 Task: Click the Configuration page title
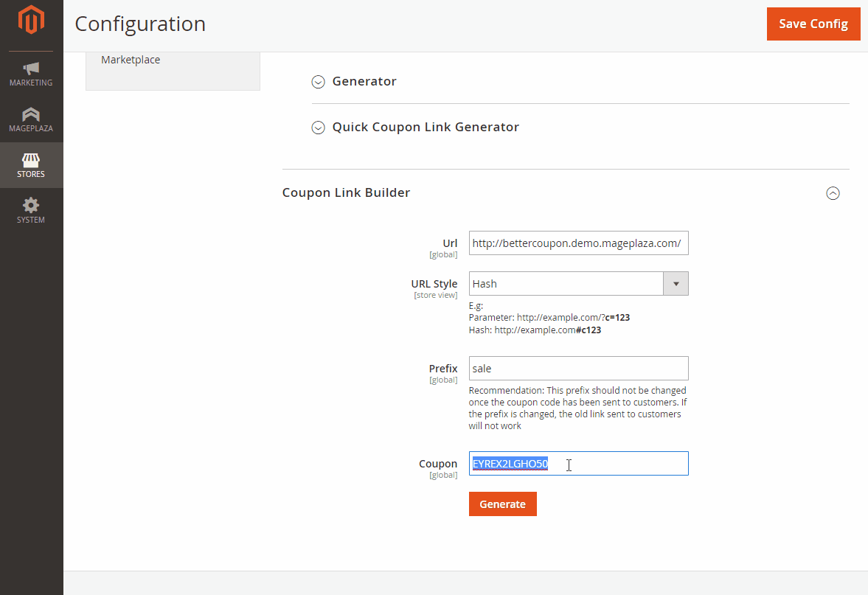(140, 24)
